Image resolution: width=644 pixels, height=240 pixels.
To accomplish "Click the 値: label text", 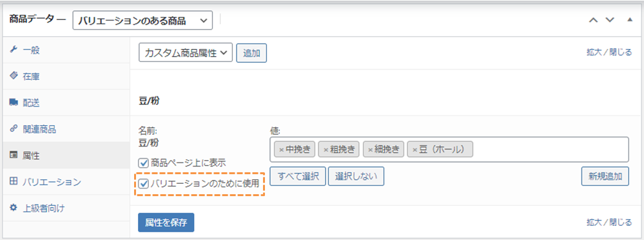I will click(275, 130).
